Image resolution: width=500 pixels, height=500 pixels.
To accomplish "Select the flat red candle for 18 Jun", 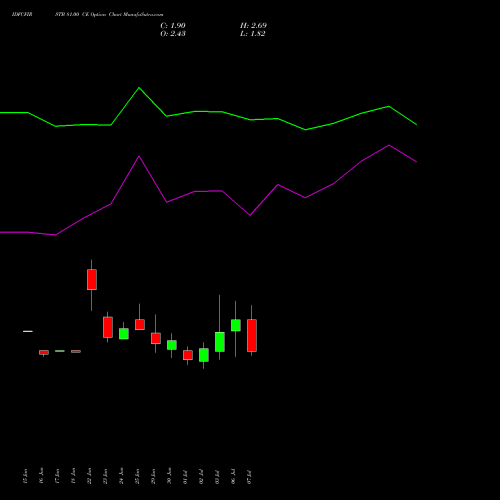I will click(x=76, y=351).
